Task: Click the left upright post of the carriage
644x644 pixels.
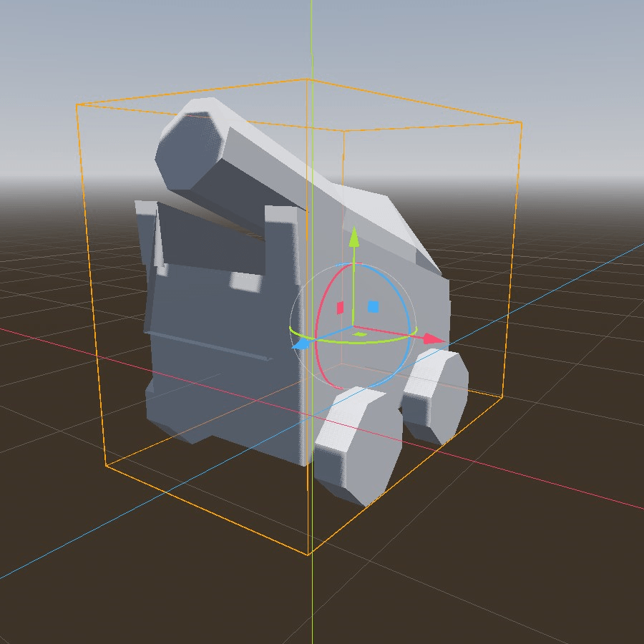Action: (x=146, y=231)
